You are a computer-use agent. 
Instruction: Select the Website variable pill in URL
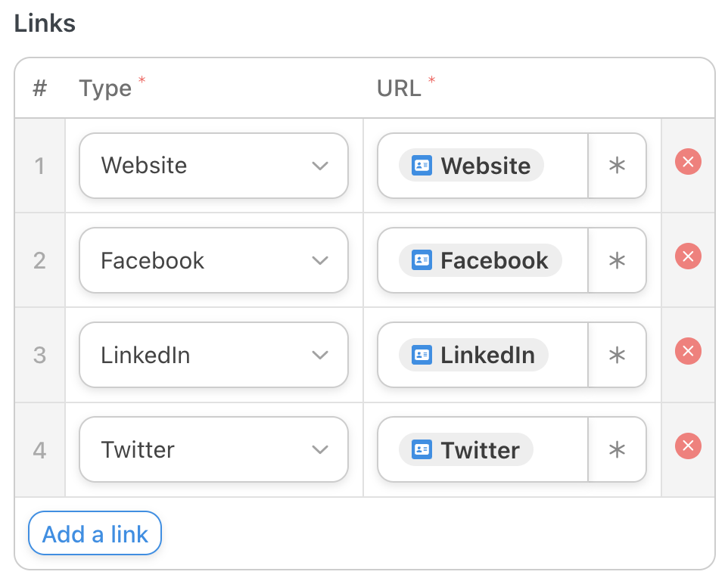click(x=471, y=166)
